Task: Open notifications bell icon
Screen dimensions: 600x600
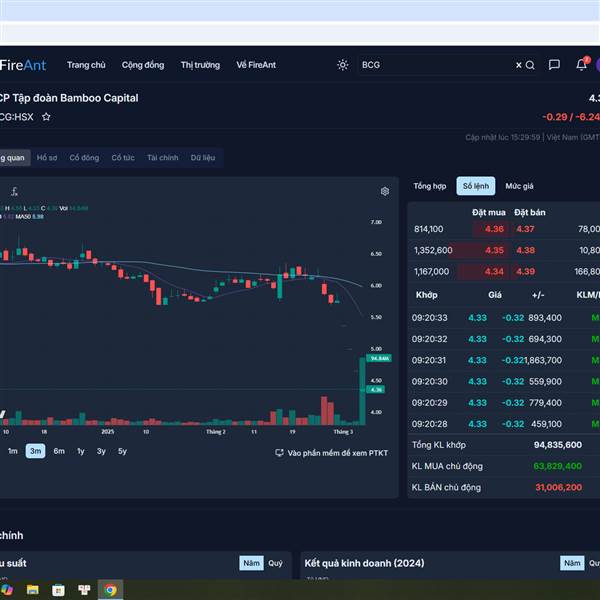Action: coord(581,64)
